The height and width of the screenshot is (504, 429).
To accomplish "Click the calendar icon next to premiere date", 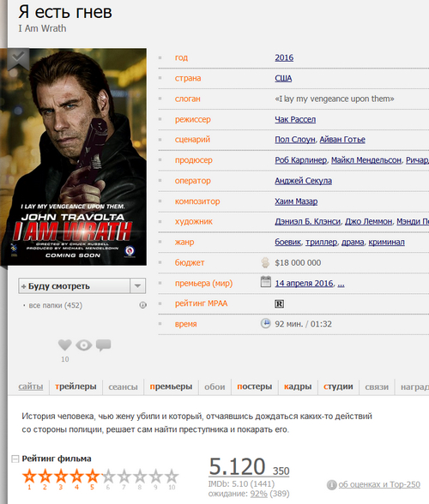I will tap(265, 282).
